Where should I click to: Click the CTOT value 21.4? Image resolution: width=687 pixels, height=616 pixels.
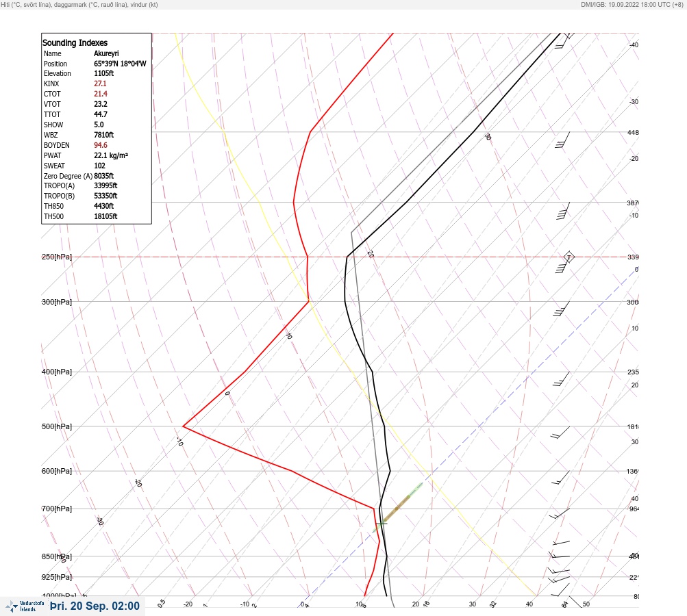tap(100, 94)
